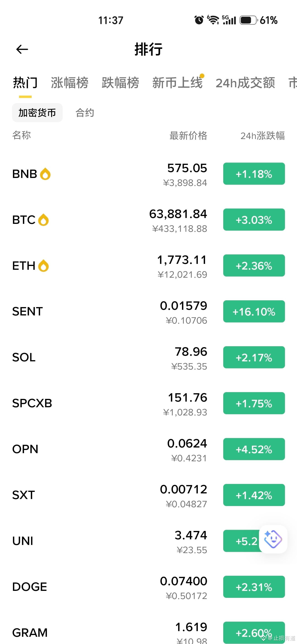297x644 pixels.
Task: Switch to the 合约 filter
Action: pyautogui.click(x=85, y=113)
